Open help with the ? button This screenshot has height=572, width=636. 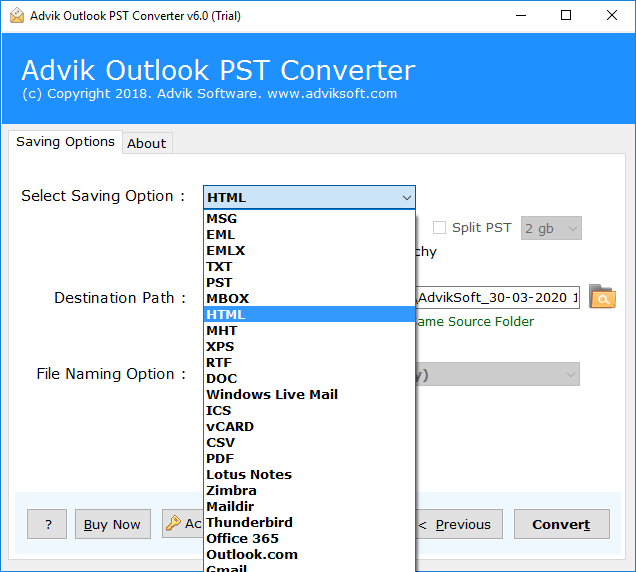(47, 524)
